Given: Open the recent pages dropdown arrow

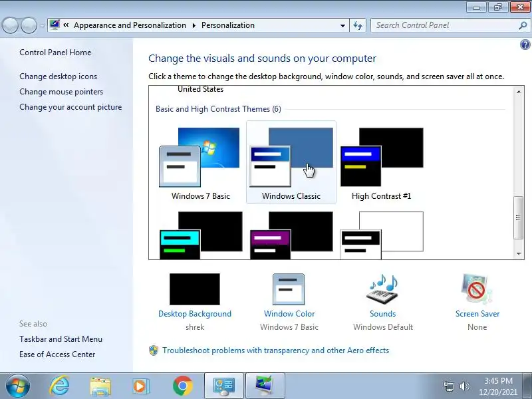Looking at the screenshot, I should [42, 26].
